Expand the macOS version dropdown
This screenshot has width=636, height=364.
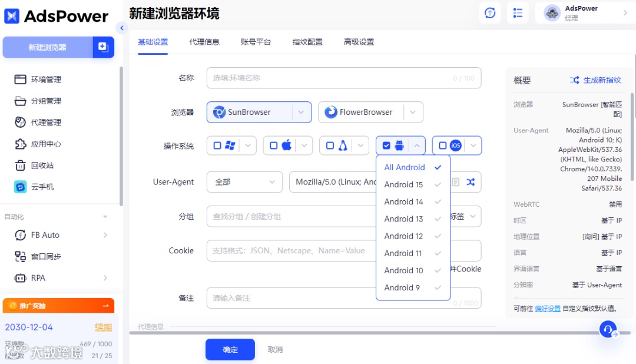point(304,145)
